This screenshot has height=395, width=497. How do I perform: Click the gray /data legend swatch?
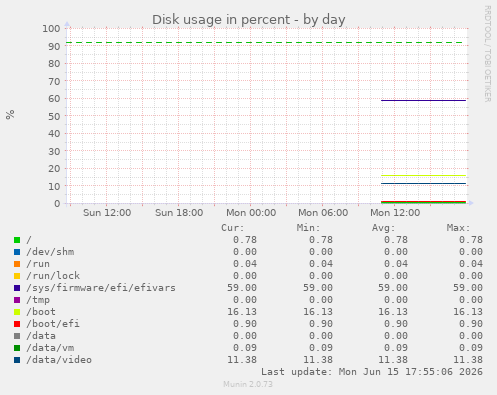(x=17, y=336)
